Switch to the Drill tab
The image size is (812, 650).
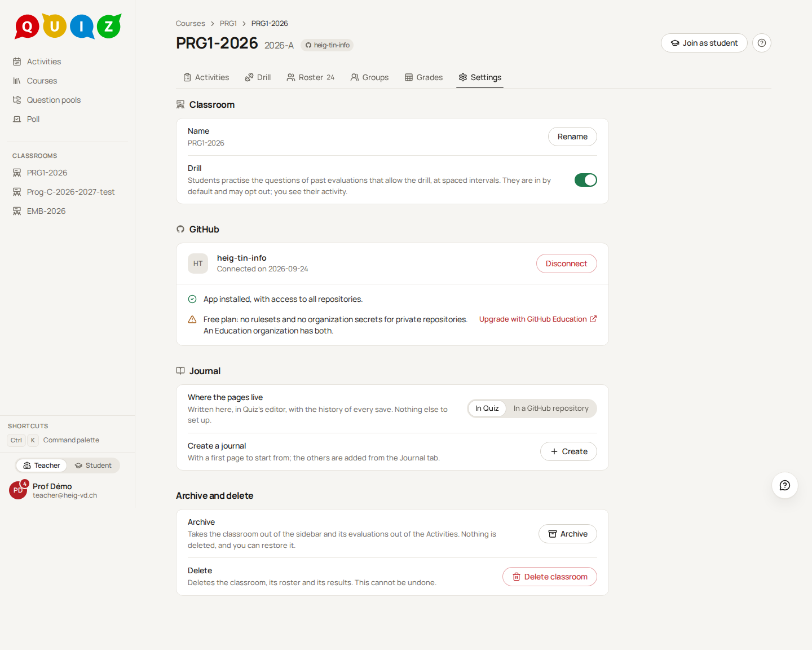tap(258, 77)
